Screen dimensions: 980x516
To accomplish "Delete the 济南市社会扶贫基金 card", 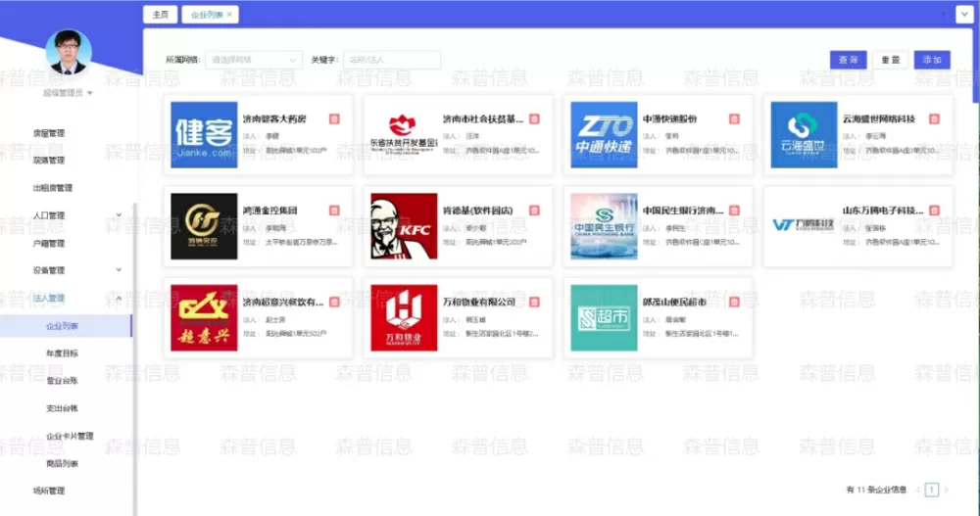I will click(534, 118).
